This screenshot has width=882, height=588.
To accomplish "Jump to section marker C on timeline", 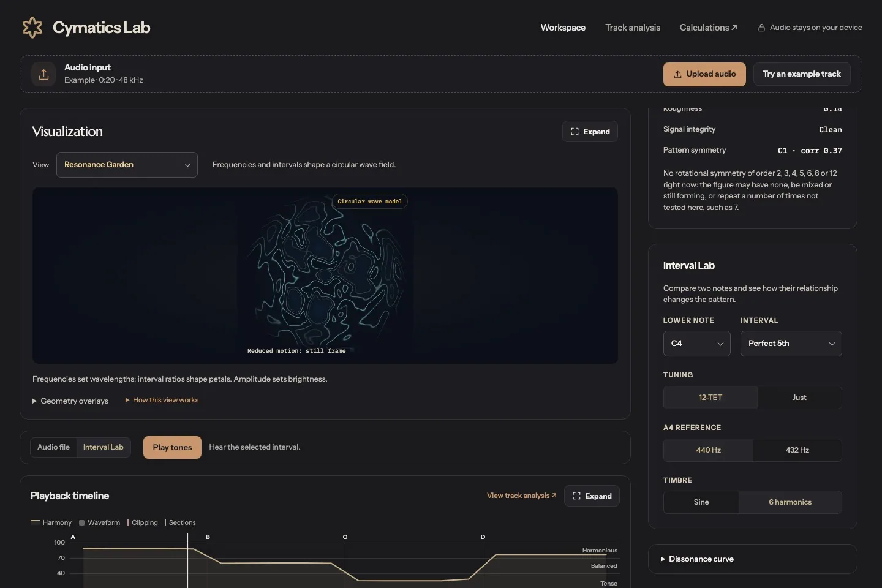I will point(345,537).
